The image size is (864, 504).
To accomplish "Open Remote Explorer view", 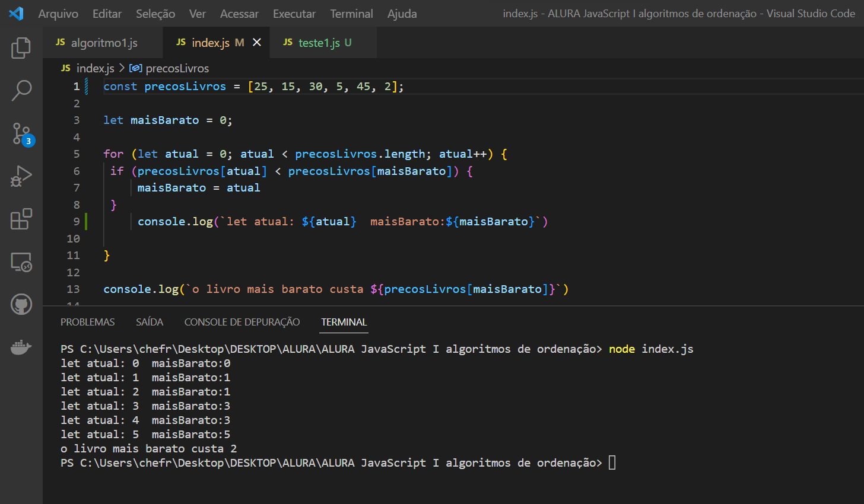I will (21, 262).
